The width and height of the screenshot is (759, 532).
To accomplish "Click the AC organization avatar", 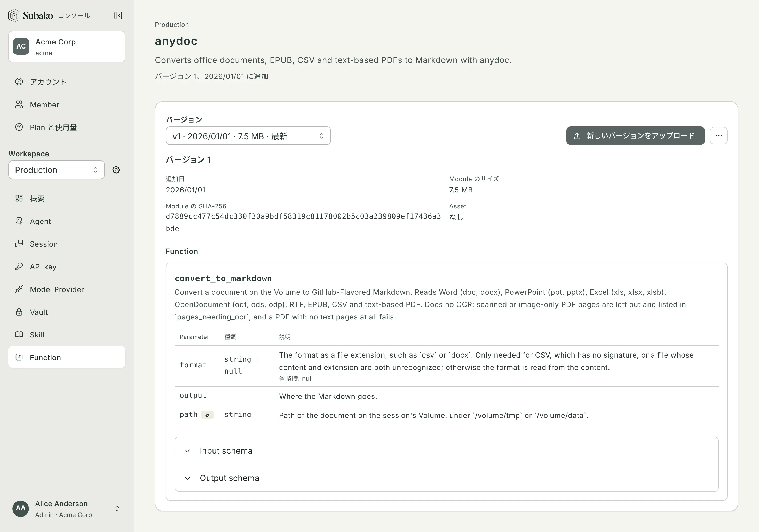I will pyautogui.click(x=21, y=46).
